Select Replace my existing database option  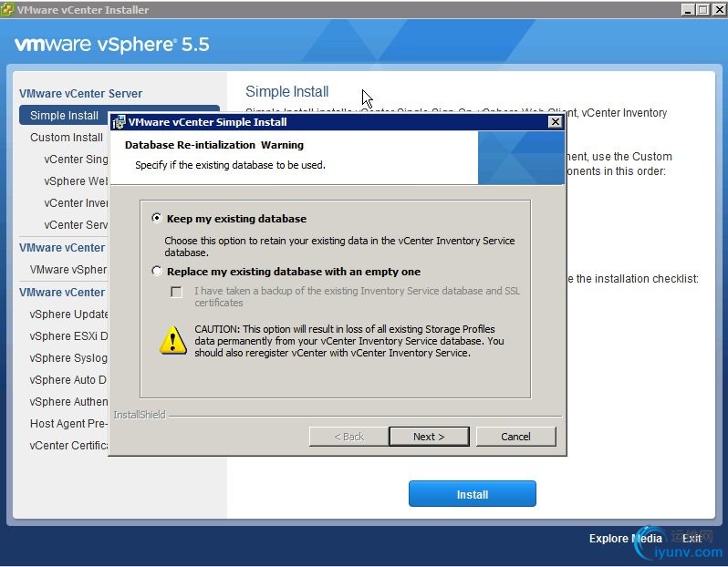157,271
